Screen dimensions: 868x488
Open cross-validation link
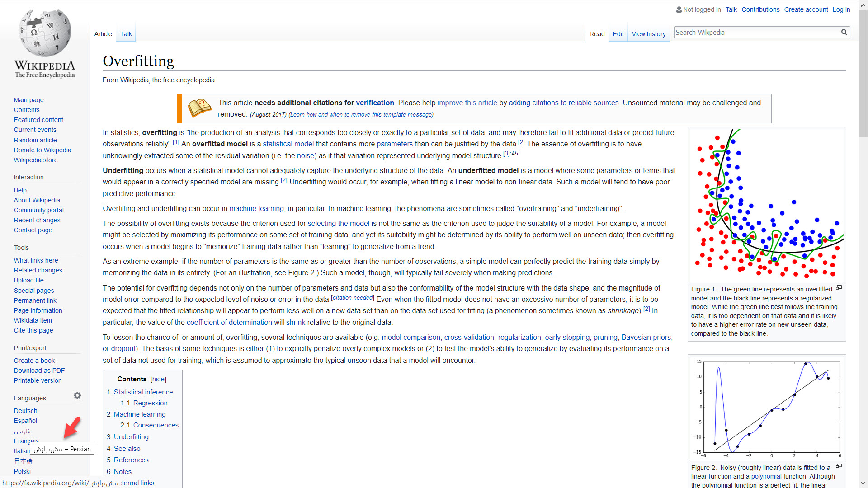click(x=469, y=338)
